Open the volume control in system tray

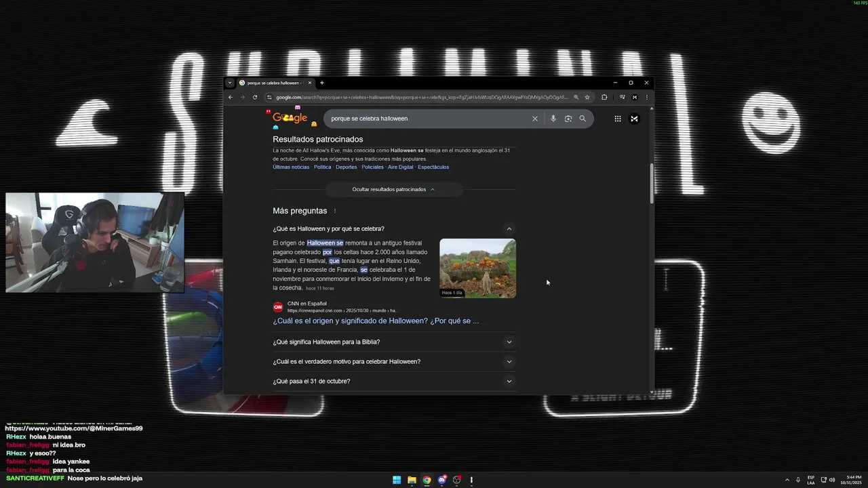tap(832, 480)
